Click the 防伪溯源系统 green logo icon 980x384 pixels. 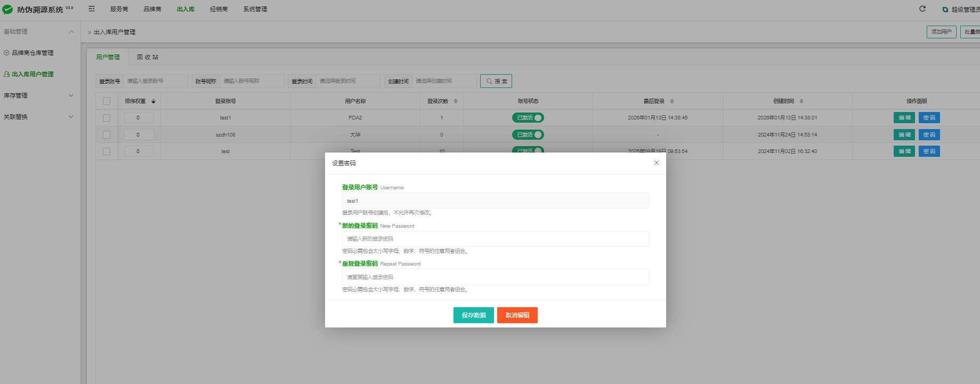click(x=7, y=10)
